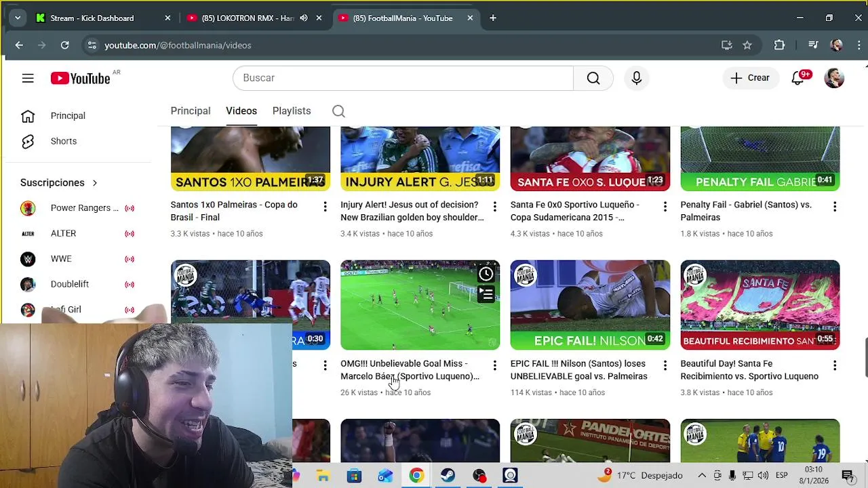Viewport: 868px width, 488px height.
Task: Mute the LOKOTRON RMX tab audio
Action: pos(304,18)
